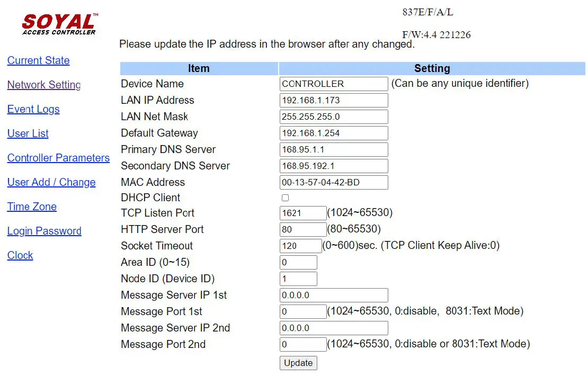Screen dimensions: 588x376
Task: Go to User Add / Change
Action: [51, 183]
